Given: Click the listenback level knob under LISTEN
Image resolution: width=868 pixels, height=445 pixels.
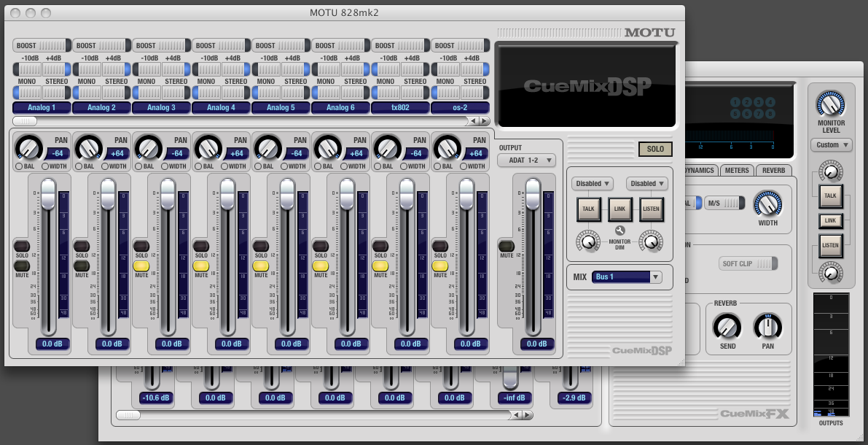Looking at the screenshot, I should point(651,241).
